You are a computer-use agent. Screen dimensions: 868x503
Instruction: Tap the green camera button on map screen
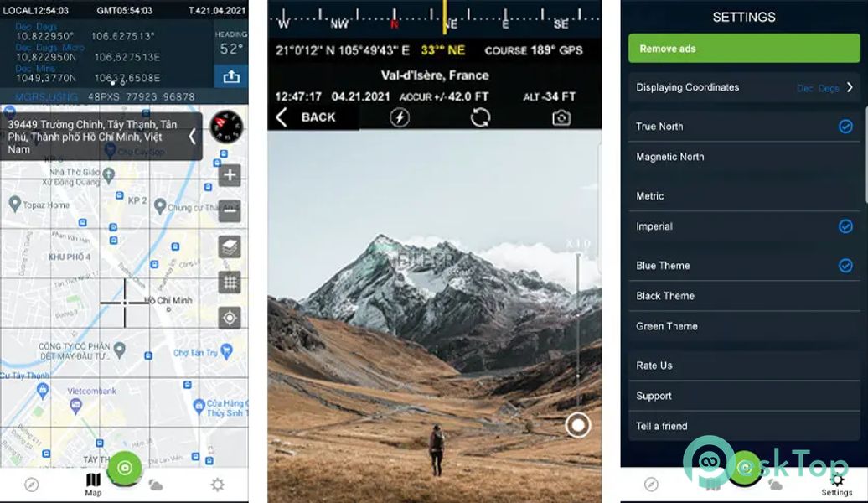(x=125, y=468)
